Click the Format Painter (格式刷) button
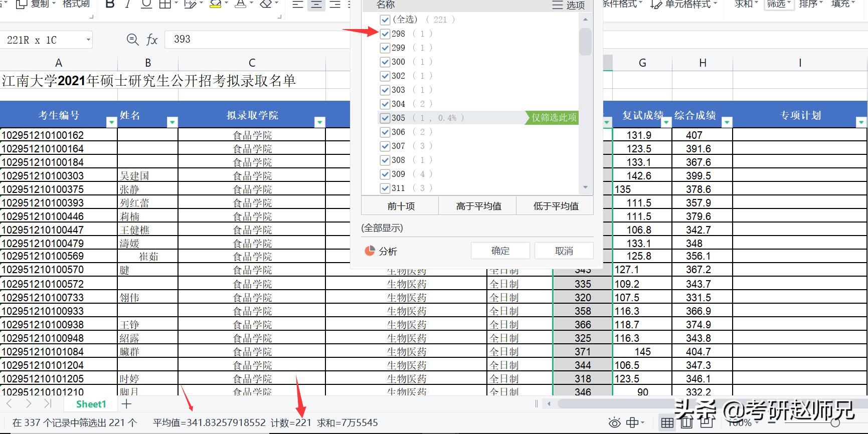This screenshot has width=868, height=434. click(76, 4)
